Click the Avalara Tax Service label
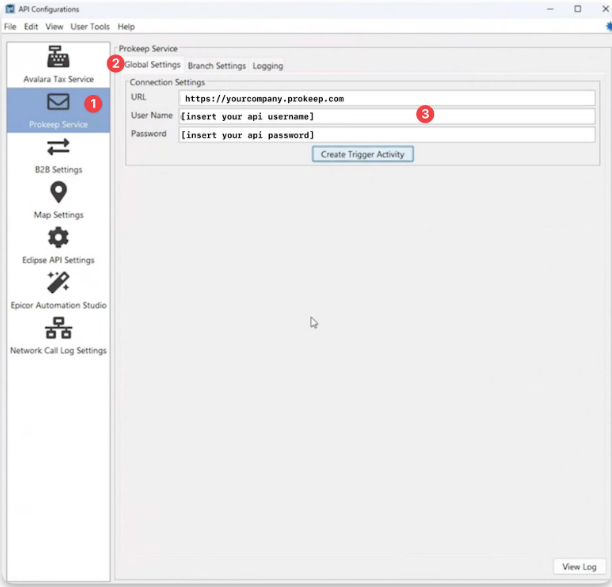This screenshot has height=587, width=612. point(59,79)
